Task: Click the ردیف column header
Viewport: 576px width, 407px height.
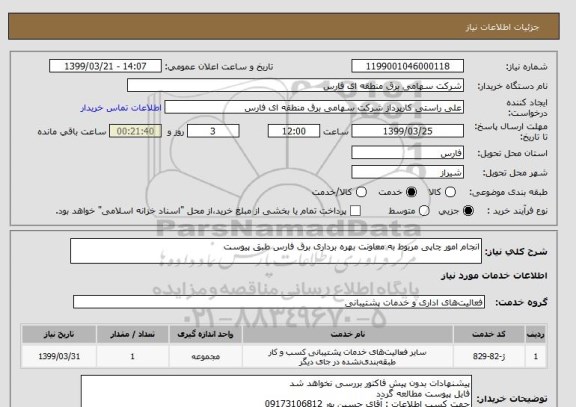Action: pos(536,334)
